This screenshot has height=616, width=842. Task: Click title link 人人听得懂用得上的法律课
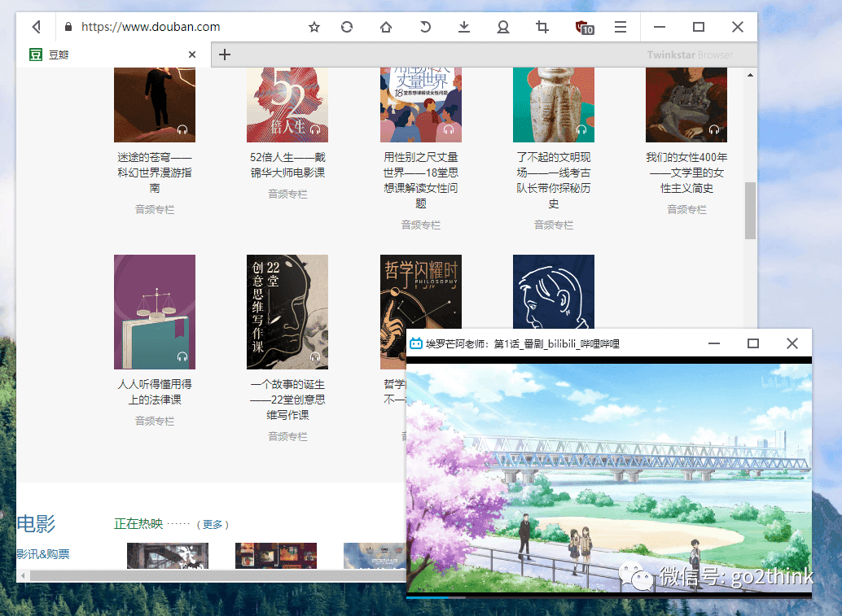pos(155,391)
